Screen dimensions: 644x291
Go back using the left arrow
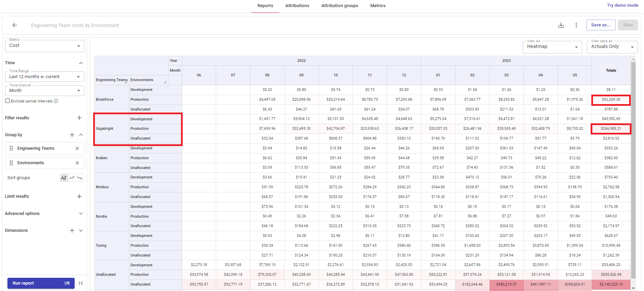click(15, 25)
